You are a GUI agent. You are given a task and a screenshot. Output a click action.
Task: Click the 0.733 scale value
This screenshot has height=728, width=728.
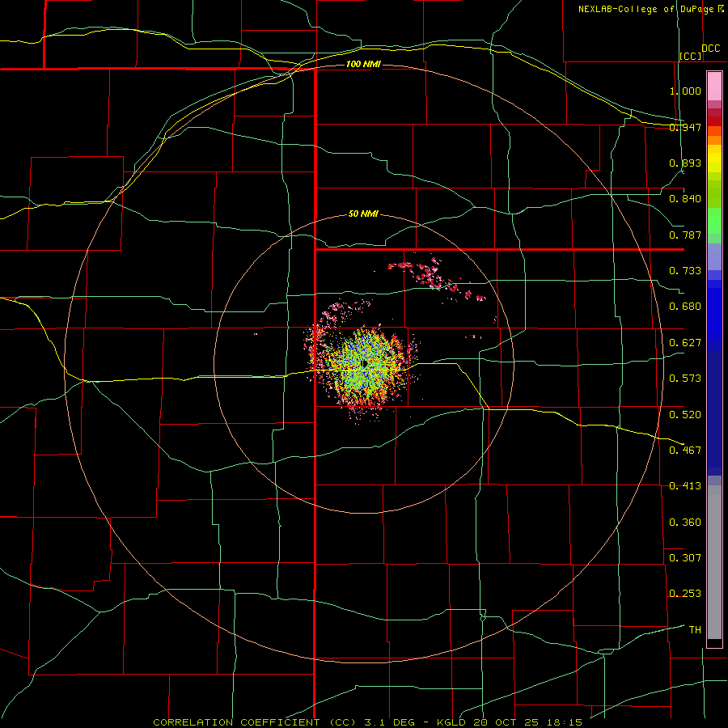coord(685,271)
